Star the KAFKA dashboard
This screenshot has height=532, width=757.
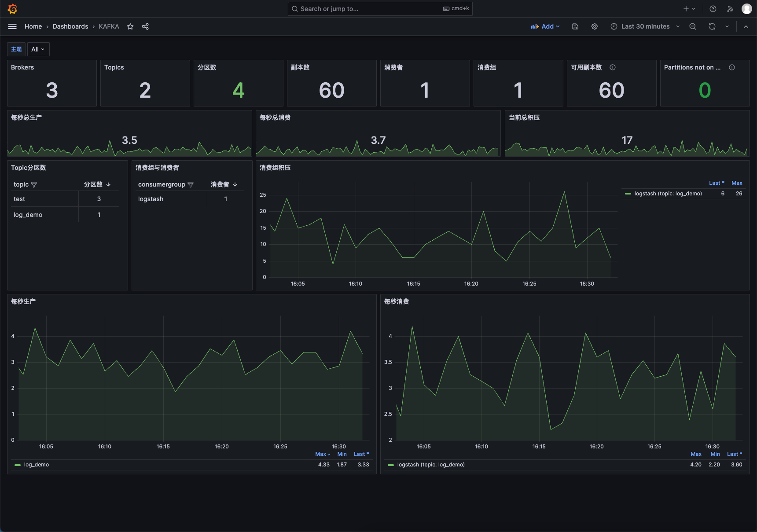pyautogui.click(x=130, y=26)
